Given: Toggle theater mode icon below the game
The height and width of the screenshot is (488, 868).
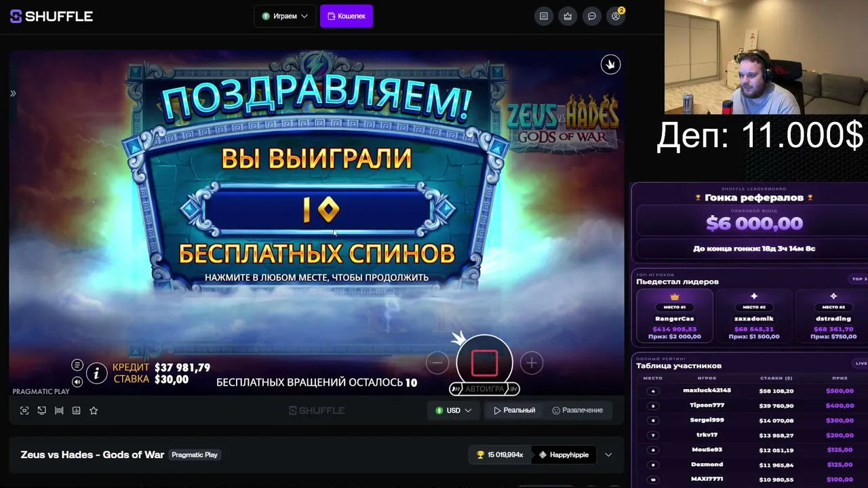Looking at the screenshot, I should [42, 410].
